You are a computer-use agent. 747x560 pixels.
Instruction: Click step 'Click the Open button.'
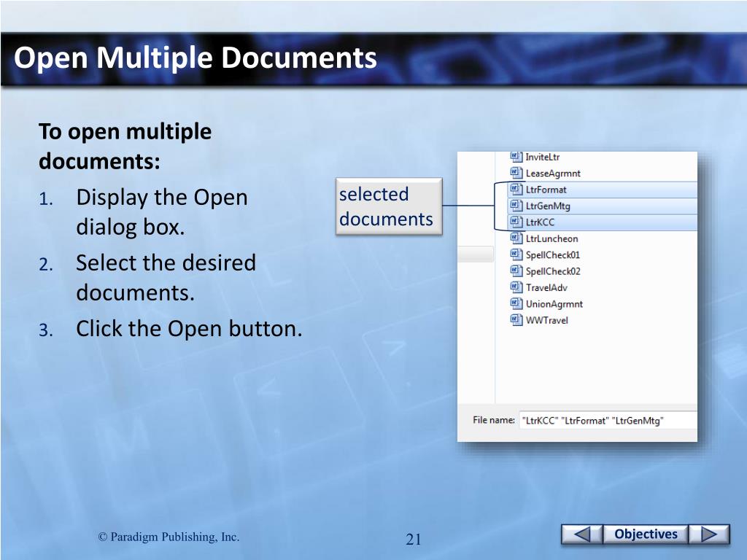189,329
